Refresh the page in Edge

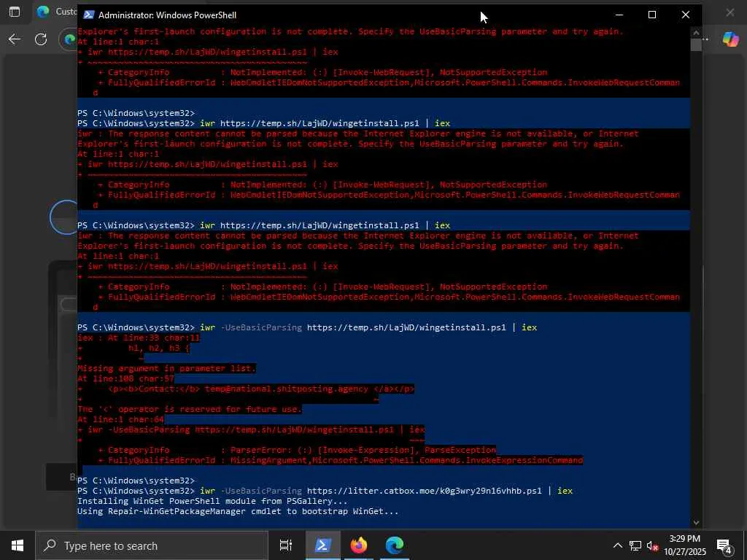pos(41,39)
